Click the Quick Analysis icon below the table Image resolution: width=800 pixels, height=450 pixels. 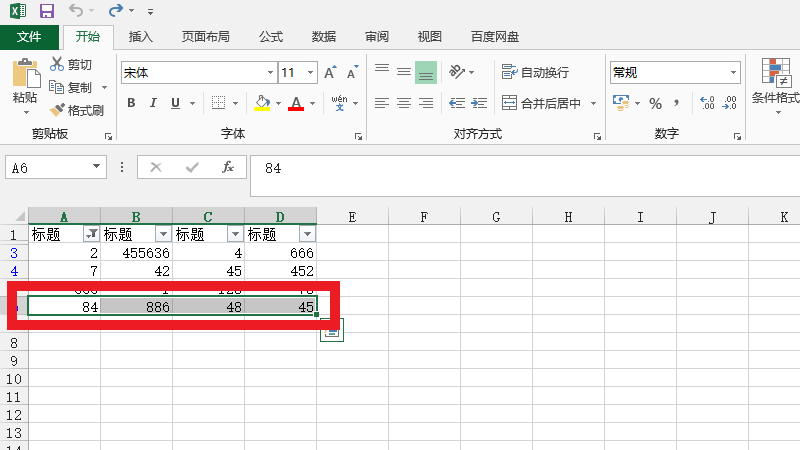coord(332,331)
